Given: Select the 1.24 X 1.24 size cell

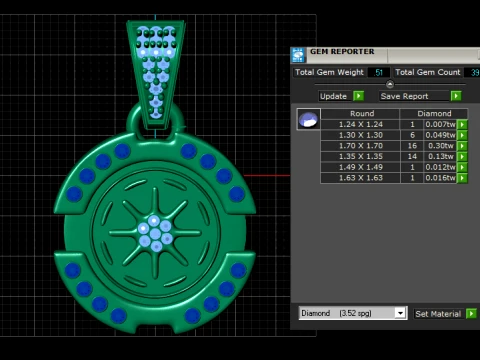Looking at the screenshot, I should tap(360, 124).
